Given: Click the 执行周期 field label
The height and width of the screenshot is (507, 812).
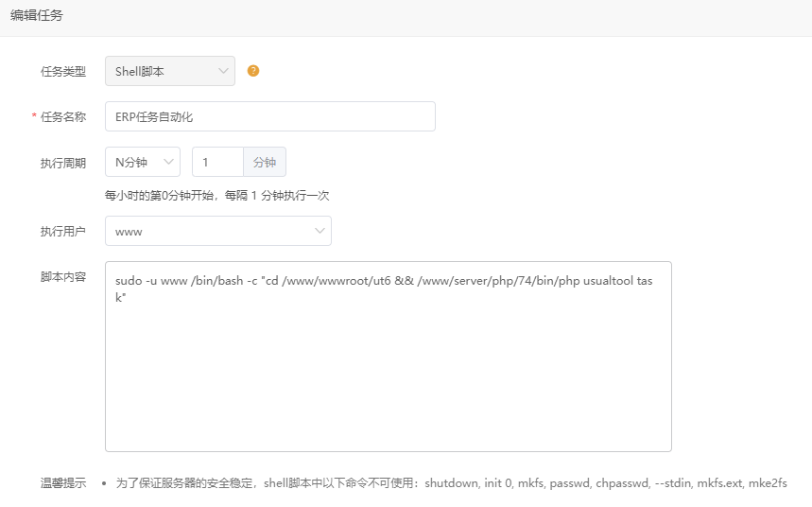Looking at the screenshot, I should click(x=63, y=163).
